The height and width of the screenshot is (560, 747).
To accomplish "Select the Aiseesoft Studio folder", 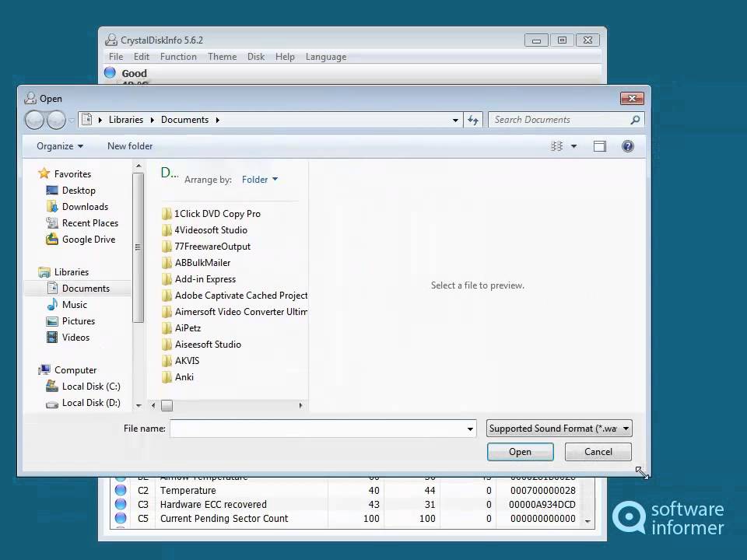I will point(202,345).
